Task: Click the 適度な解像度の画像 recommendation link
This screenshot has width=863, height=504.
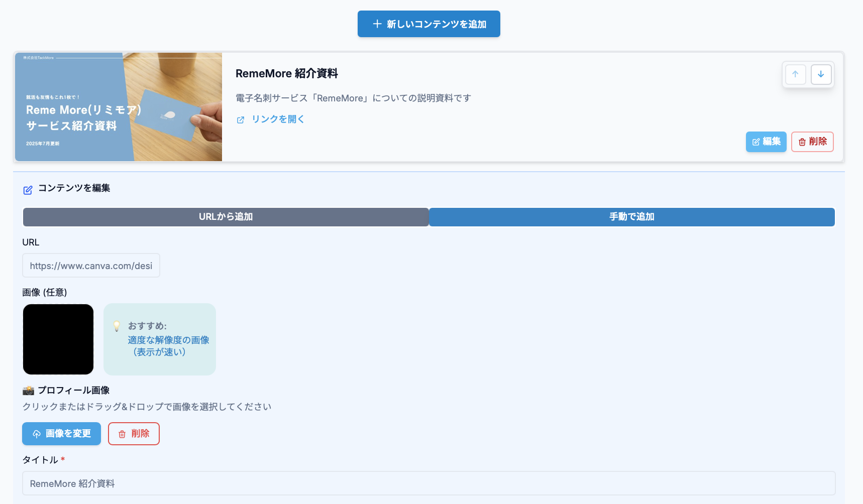Action: (x=169, y=339)
